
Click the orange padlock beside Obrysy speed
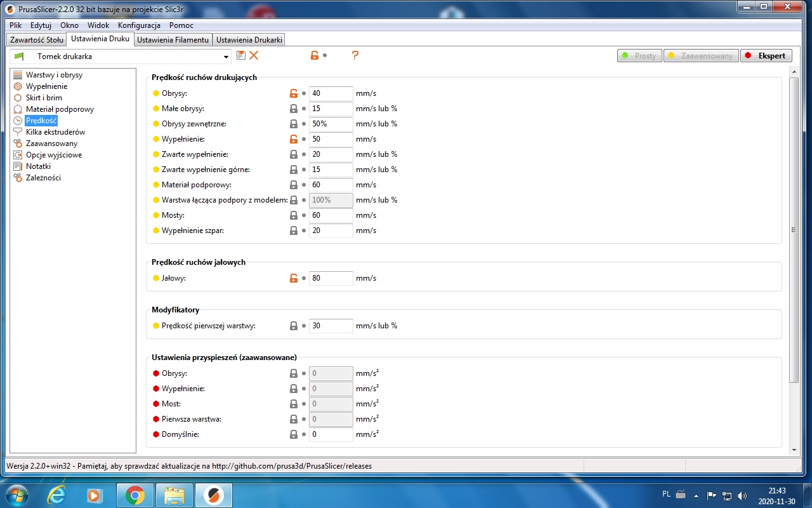pyautogui.click(x=293, y=93)
